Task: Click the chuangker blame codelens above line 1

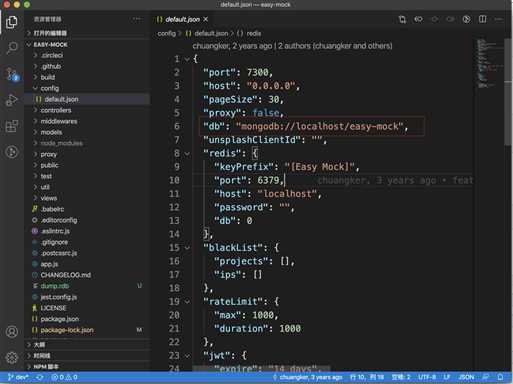Action: point(292,46)
